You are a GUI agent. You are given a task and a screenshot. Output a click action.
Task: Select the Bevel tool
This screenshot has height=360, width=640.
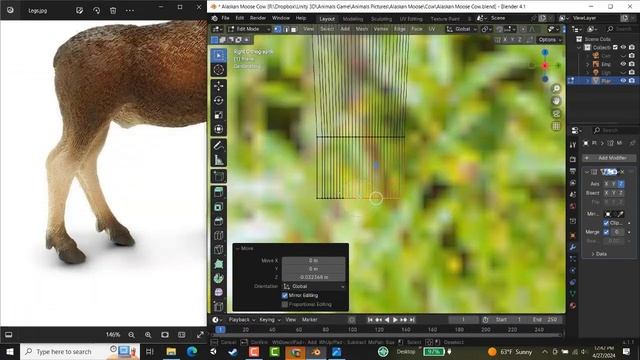tap(219, 221)
